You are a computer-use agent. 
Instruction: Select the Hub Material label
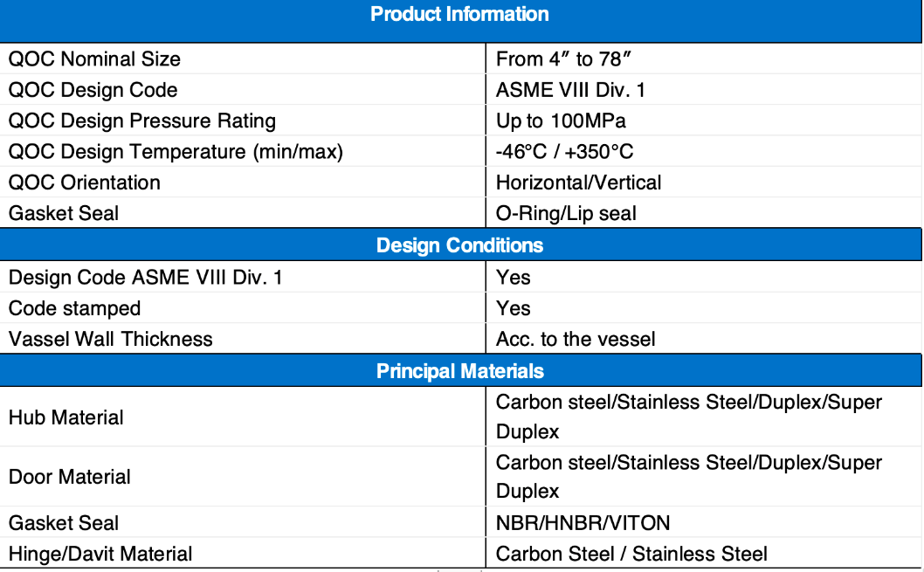click(x=66, y=417)
